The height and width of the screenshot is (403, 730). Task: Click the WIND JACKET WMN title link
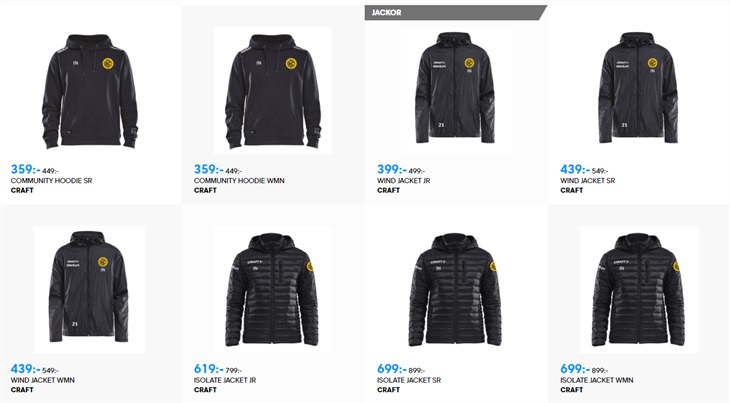[42, 380]
